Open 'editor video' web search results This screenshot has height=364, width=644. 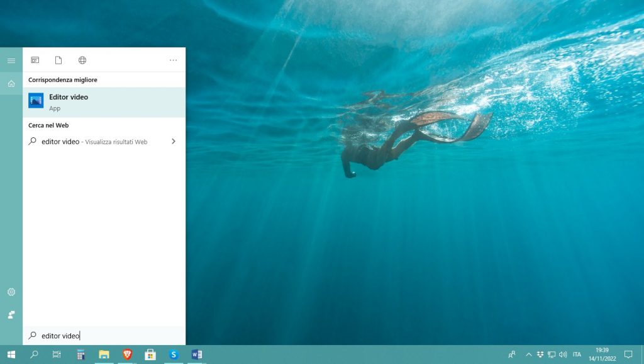(94, 142)
